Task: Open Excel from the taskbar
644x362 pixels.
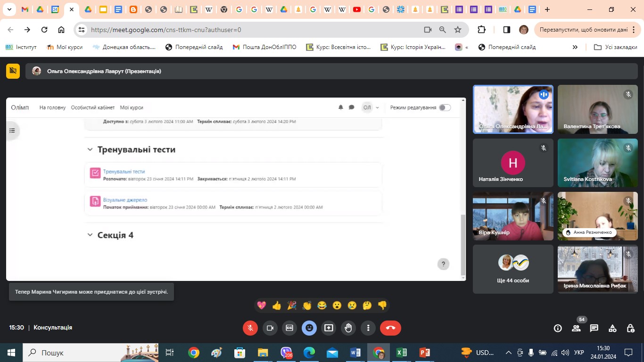Action: [402, 353]
